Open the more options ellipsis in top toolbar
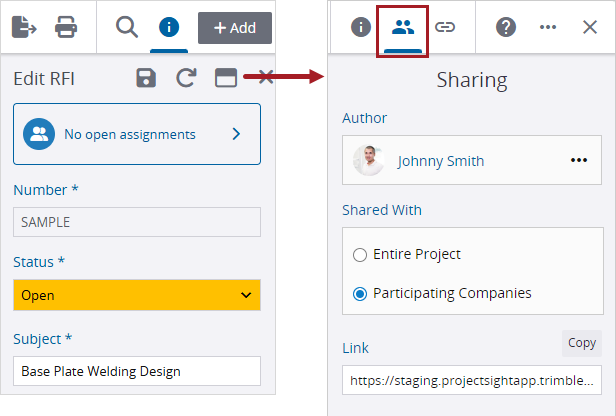Viewport: 616px width, 416px height. [548, 27]
